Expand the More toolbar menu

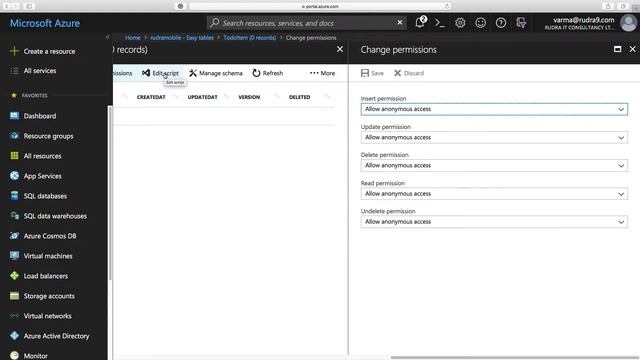click(x=322, y=73)
